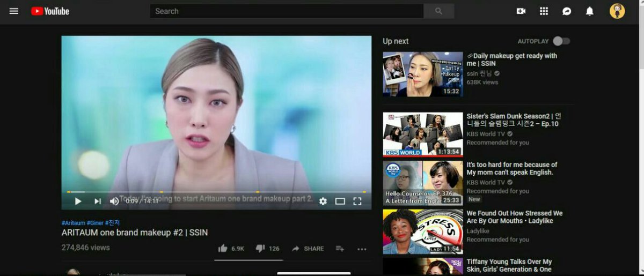Viewport: 644px width, 276px height.
Task: Toggle the Autoplay switch
Action: pos(561,41)
